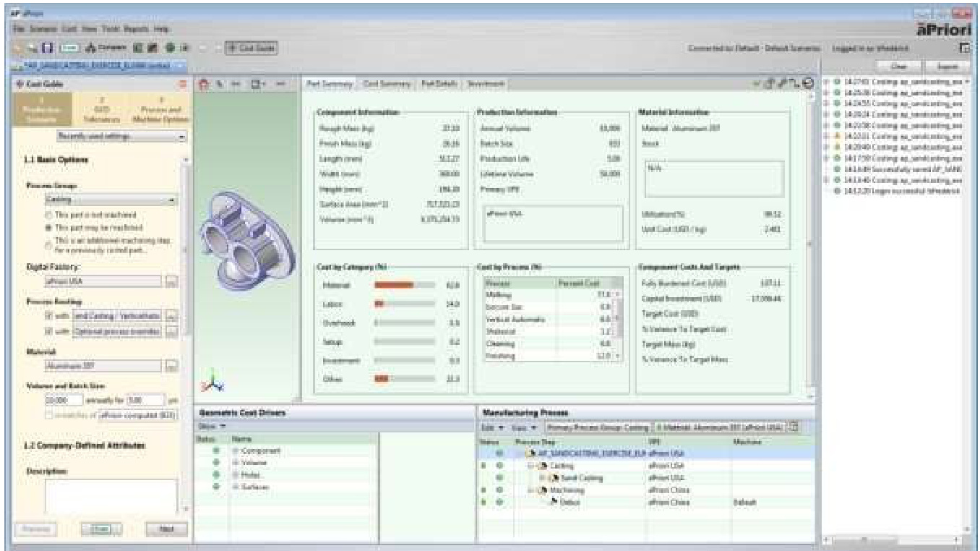Viewport: 980px width, 551px height.
Task: Expand the Holes node in Geometric Cost Drivers
Action: point(235,475)
